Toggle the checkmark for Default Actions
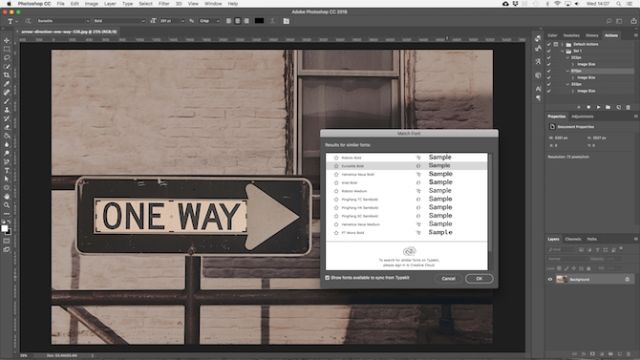Screen dimensions: 640x360 pyautogui.click(x=549, y=44)
